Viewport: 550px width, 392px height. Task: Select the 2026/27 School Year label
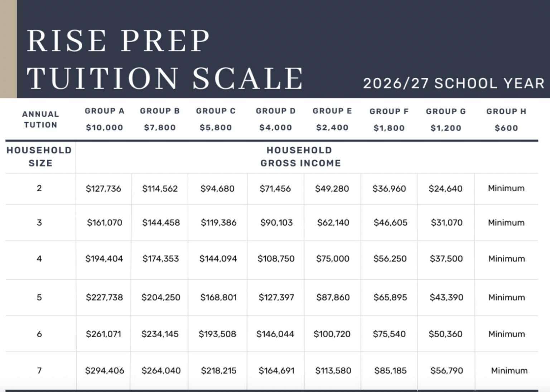click(x=453, y=83)
